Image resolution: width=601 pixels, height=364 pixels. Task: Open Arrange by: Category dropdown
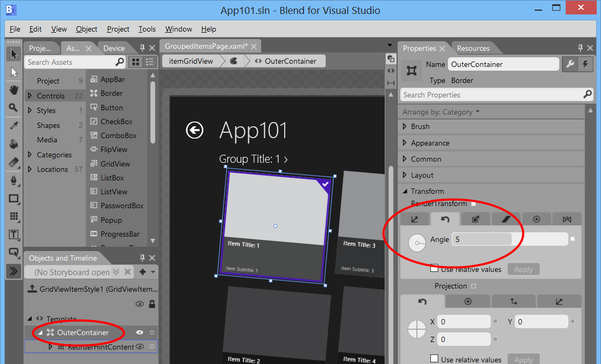point(441,112)
